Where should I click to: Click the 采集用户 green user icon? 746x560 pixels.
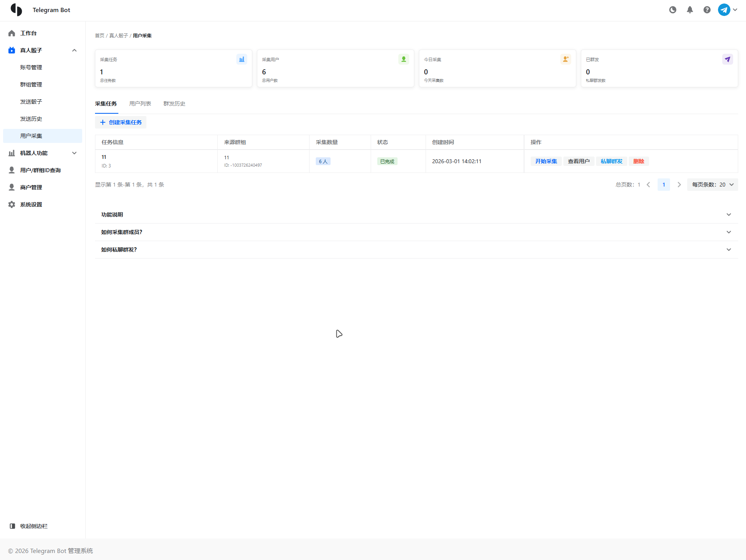[x=403, y=60]
